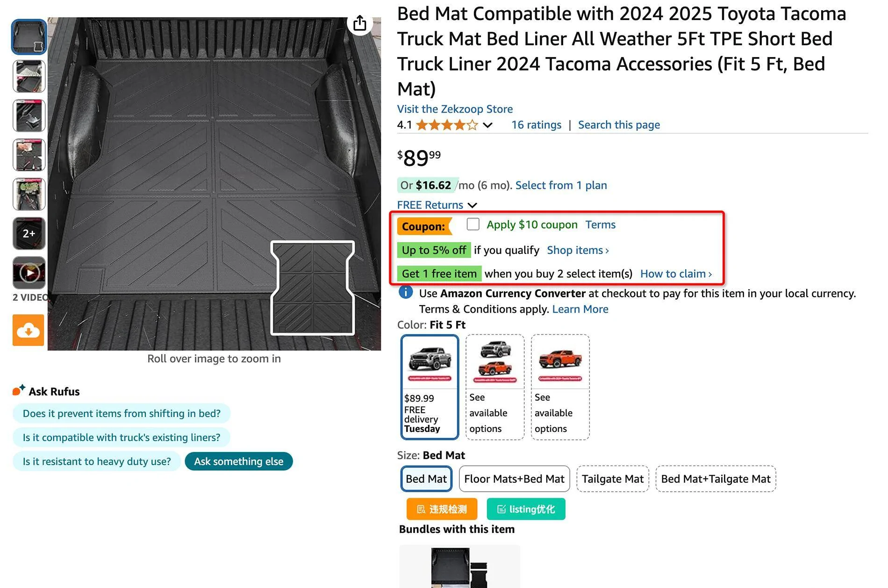Click the orange cloud download icon
The width and height of the screenshot is (888, 588).
point(29,330)
